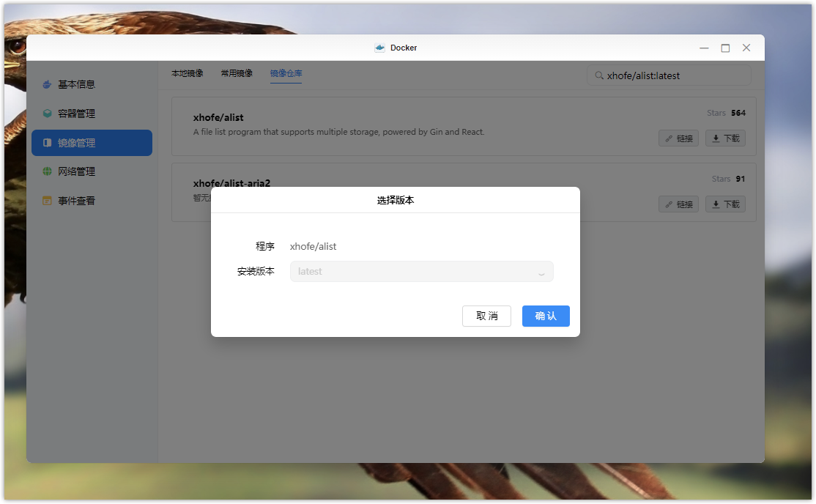Click the 容器管理 cube icon
816x504 pixels.
click(47, 114)
